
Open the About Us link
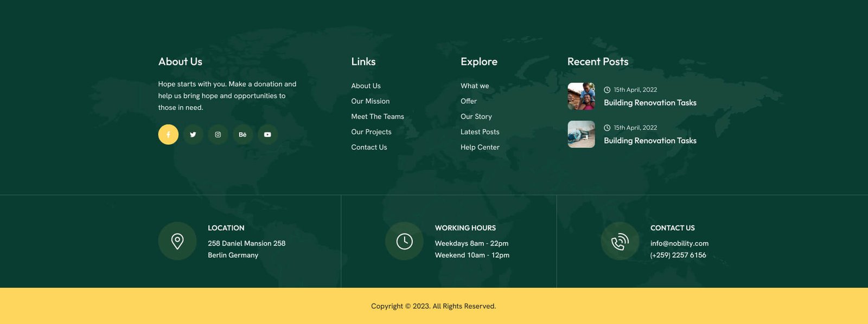pyautogui.click(x=366, y=86)
